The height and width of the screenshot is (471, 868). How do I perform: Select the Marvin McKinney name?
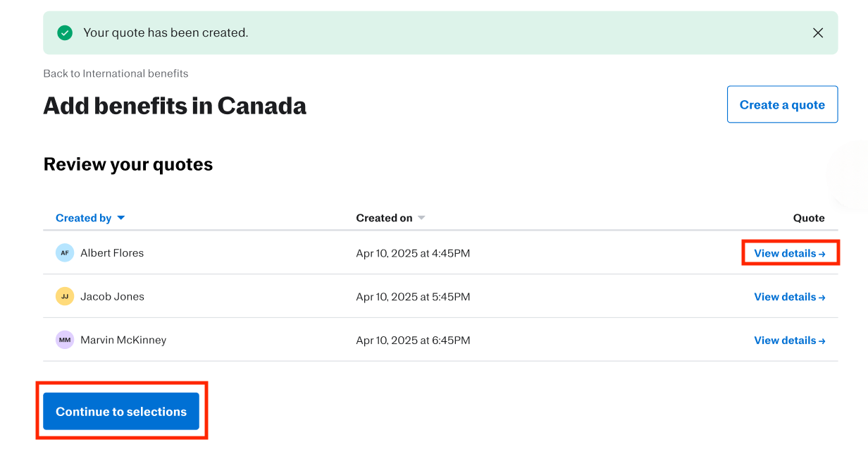[x=123, y=340]
